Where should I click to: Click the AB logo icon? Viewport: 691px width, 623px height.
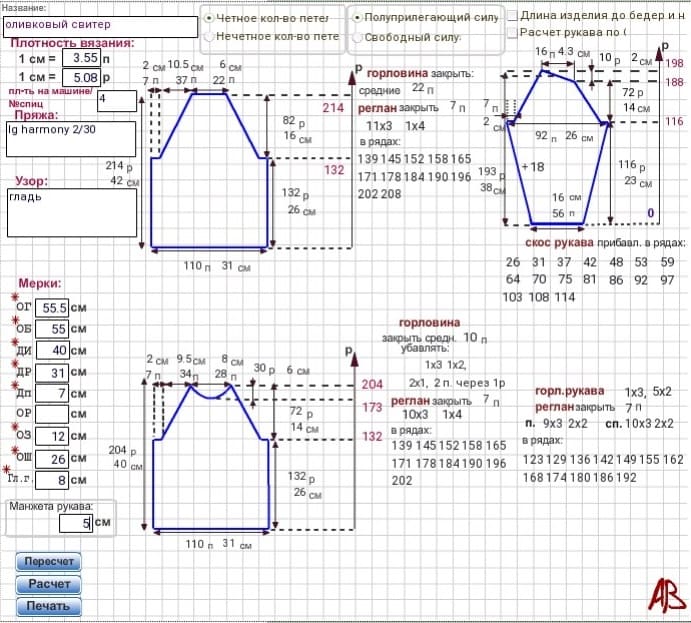[661, 595]
